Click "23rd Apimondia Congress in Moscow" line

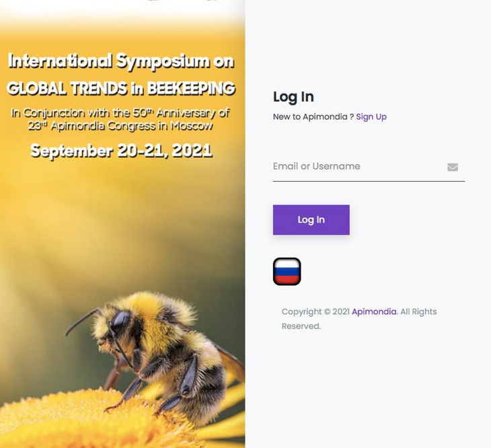click(121, 126)
